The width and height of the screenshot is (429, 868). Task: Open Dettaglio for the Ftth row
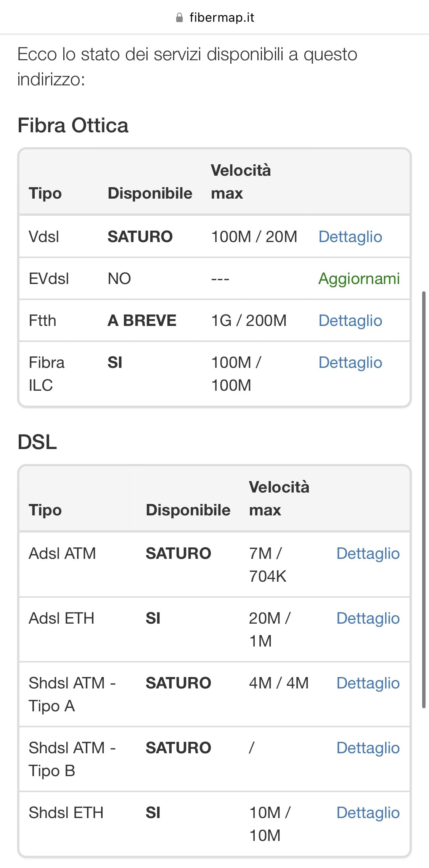350,321
